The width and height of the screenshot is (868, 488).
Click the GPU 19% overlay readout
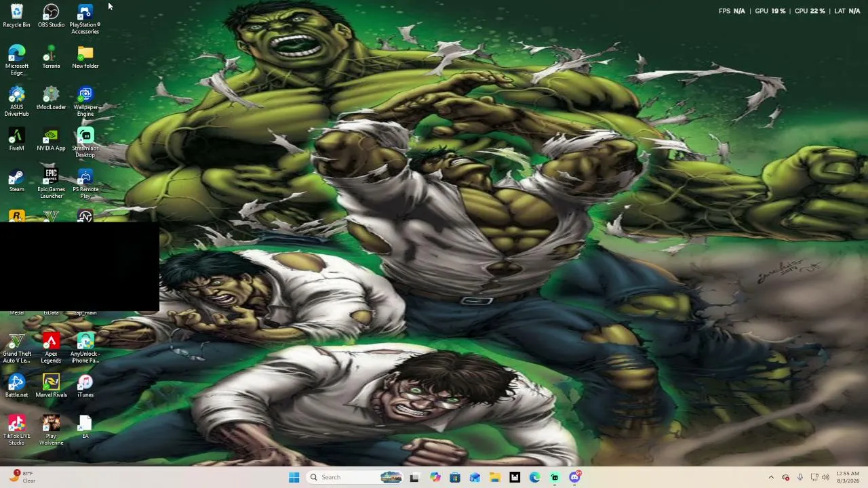click(770, 11)
